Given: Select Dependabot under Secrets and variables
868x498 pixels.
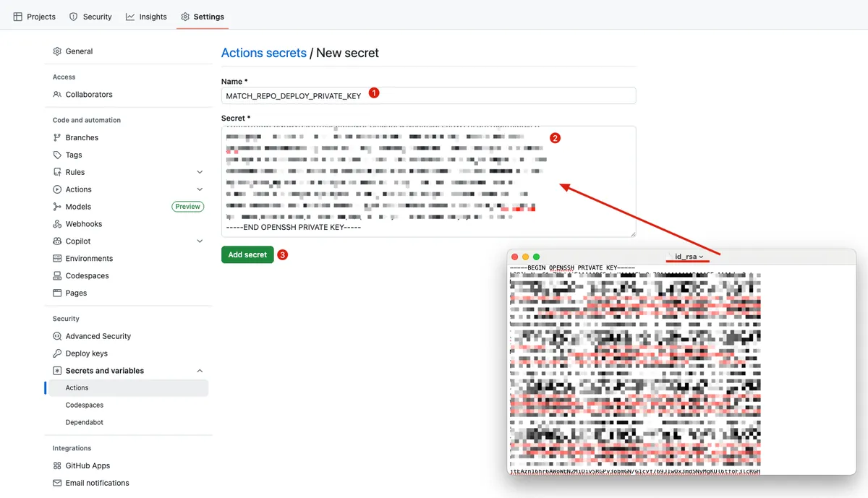Looking at the screenshot, I should click(x=84, y=422).
